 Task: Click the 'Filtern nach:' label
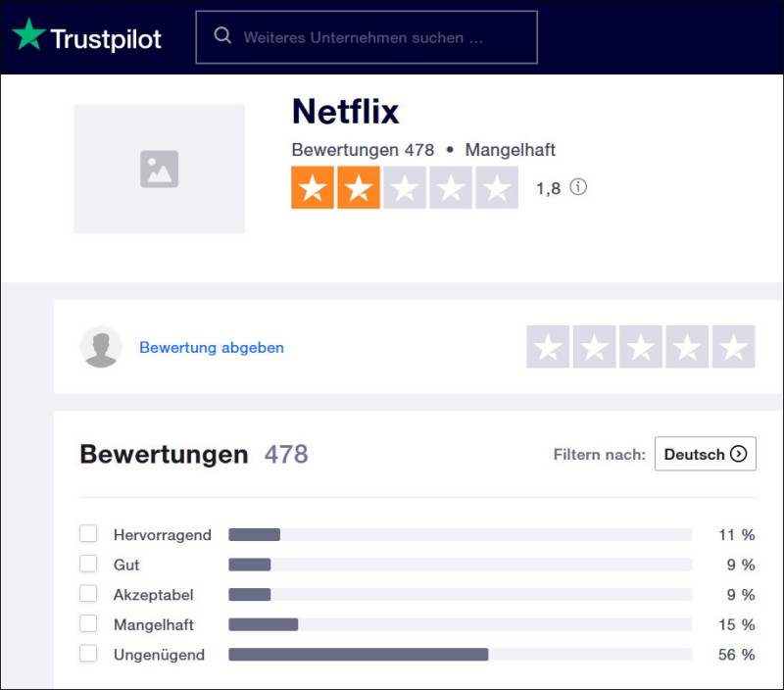(x=600, y=454)
